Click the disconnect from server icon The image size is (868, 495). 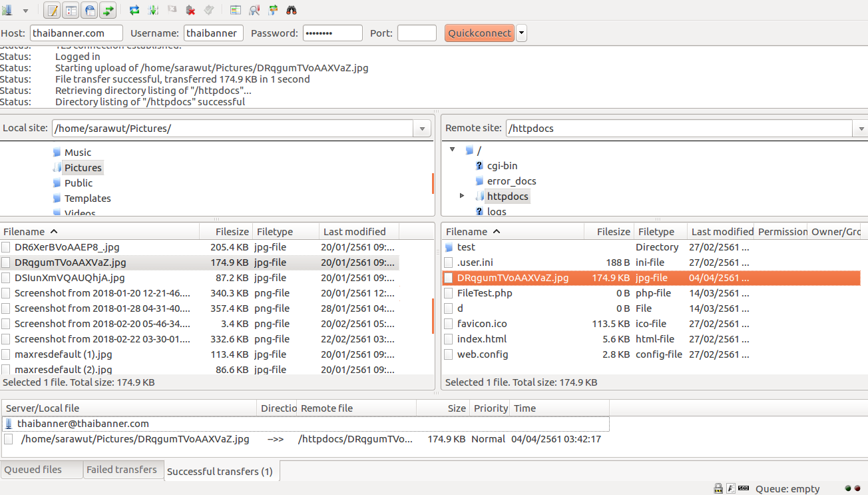tap(190, 10)
